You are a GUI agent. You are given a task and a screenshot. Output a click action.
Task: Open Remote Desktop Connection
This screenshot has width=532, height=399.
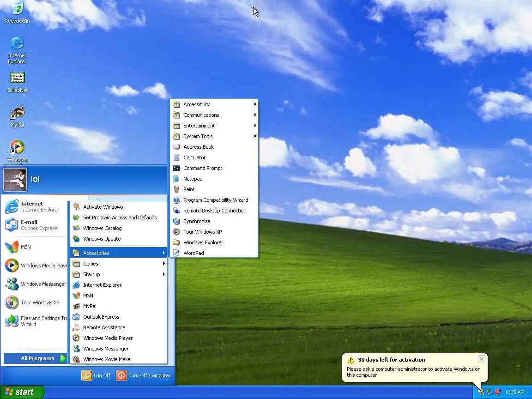214,211
